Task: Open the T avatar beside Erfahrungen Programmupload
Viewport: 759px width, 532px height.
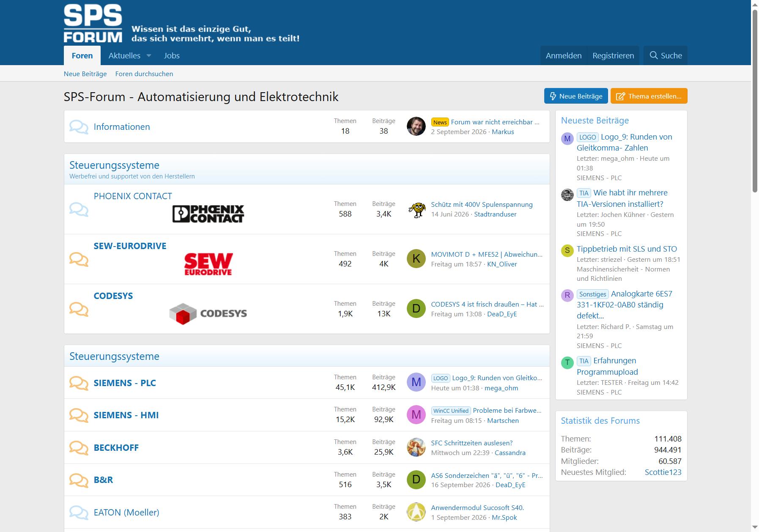Action: [x=567, y=362]
